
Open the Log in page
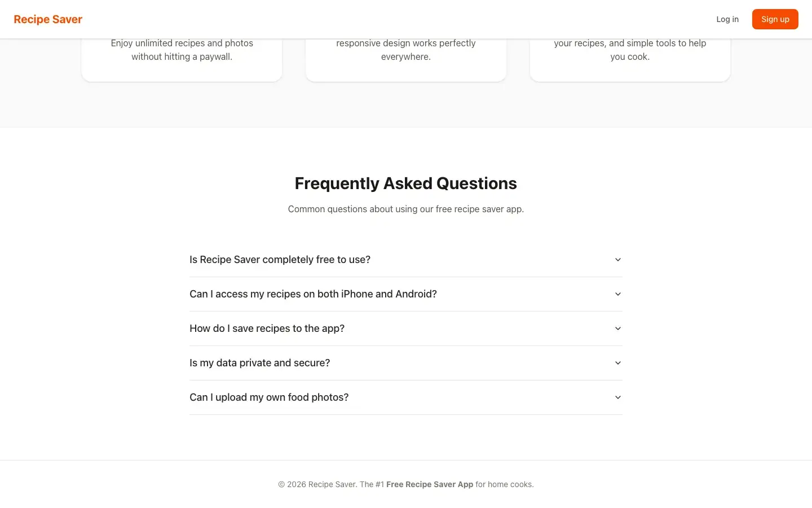(727, 19)
